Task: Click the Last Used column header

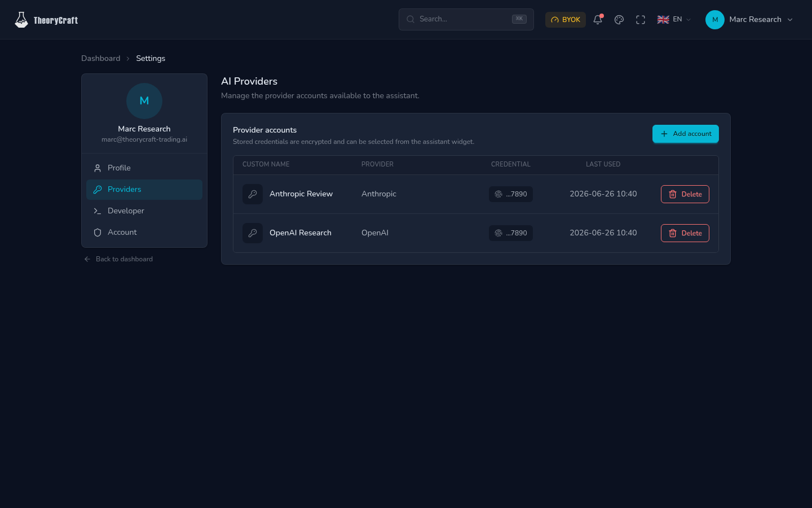Action: [x=603, y=164]
